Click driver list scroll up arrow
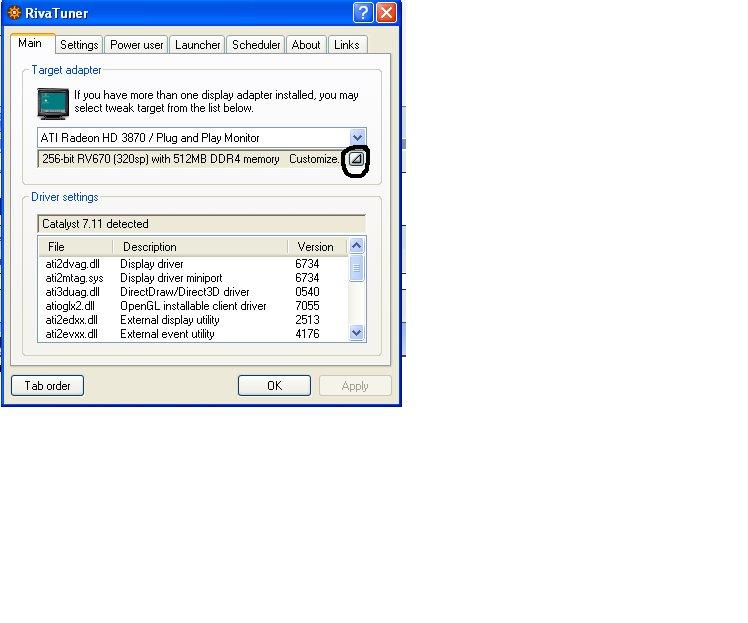This screenshot has width=748, height=623. (356, 246)
